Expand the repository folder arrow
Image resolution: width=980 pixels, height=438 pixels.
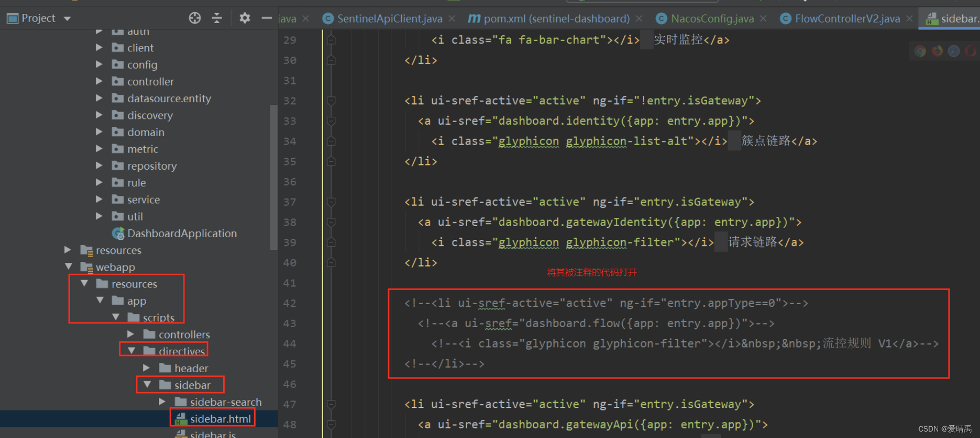[99, 165]
